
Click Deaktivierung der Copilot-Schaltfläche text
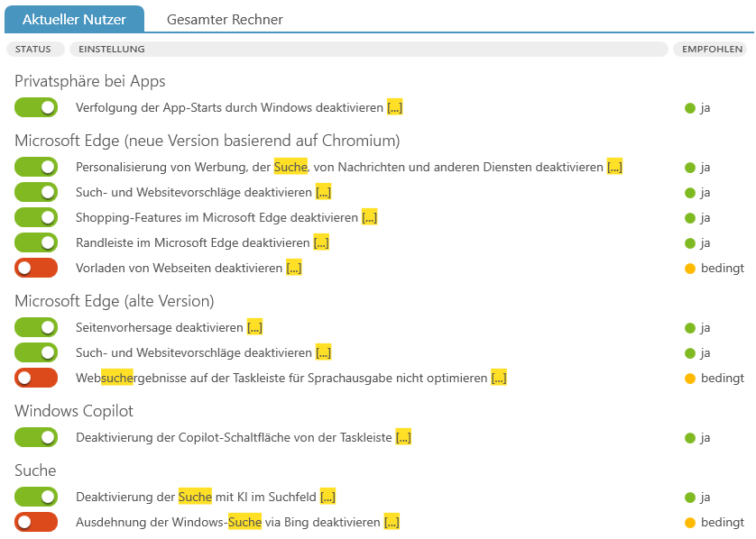click(x=234, y=437)
